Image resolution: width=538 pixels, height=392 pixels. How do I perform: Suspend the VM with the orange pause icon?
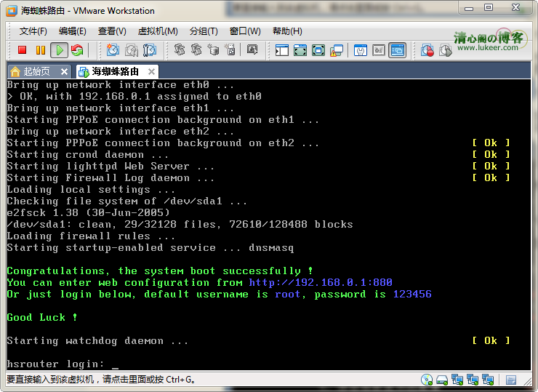point(41,50)
